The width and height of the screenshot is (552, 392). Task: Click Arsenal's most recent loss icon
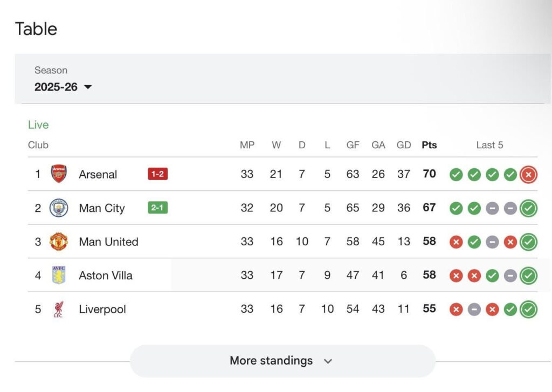pyautogui.click(x=528, y=174)
